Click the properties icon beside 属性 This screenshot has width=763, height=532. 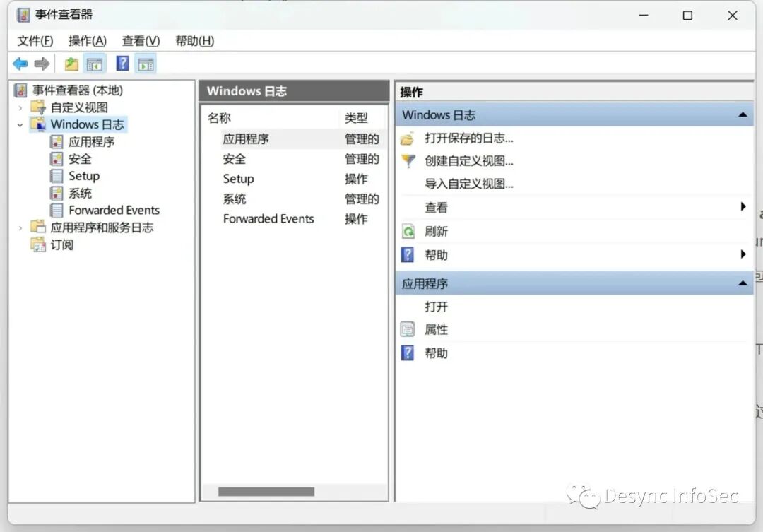point(408,329)
